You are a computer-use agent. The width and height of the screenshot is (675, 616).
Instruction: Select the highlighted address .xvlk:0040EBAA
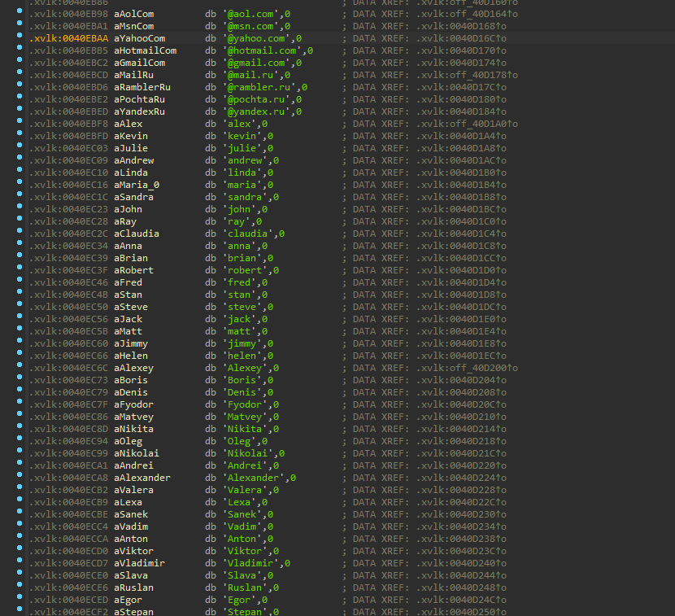click(68, 38)
